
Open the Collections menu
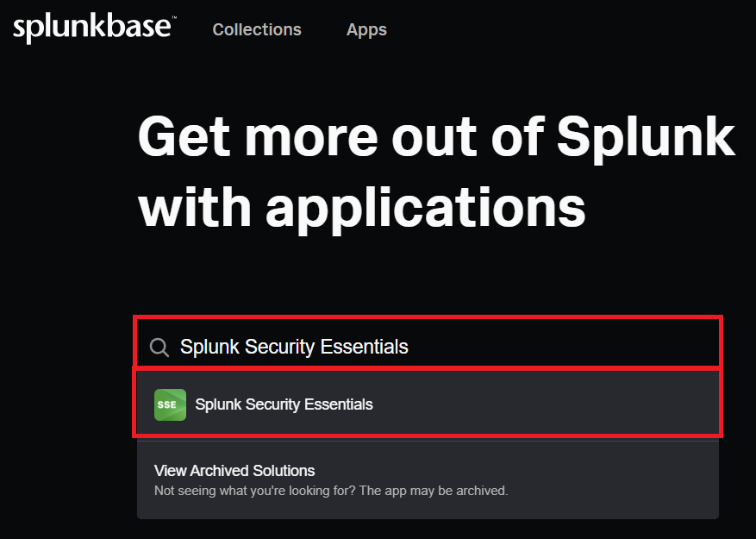tap(257, 30)
